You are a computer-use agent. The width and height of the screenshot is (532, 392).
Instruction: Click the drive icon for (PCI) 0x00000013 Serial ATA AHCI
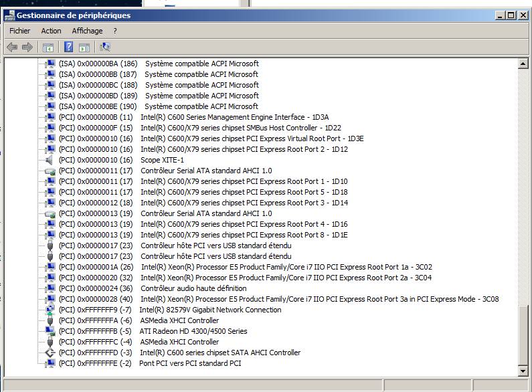click(50, 213)
